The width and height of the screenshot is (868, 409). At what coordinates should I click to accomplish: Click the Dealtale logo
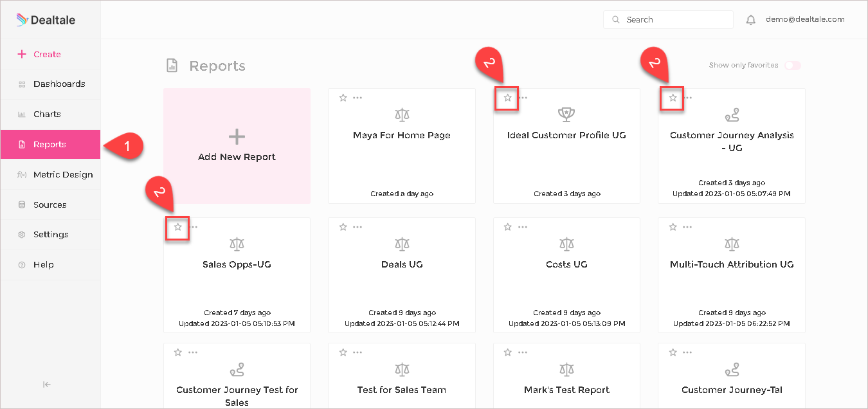pyautogui.click(x=46, y=20)
